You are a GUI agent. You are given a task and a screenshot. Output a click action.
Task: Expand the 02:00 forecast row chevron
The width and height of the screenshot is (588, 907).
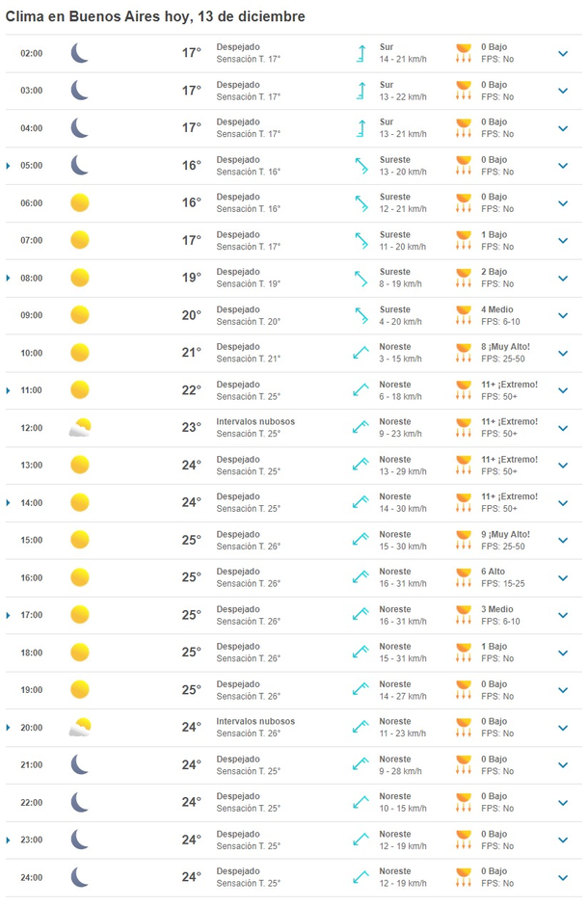pos(563,54)
